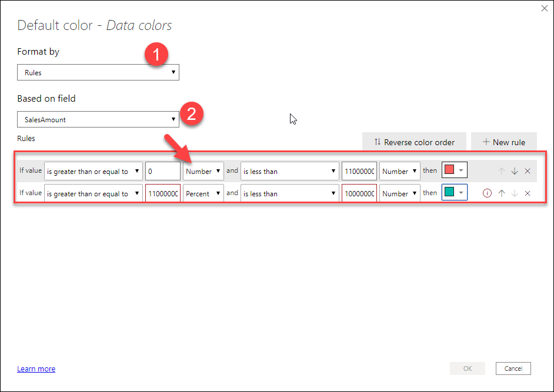The width and height of the screenshot is (554, 392).
Task: Expand the Based on field SalesAmount dropdown
Action: click(x=98, y=119)
